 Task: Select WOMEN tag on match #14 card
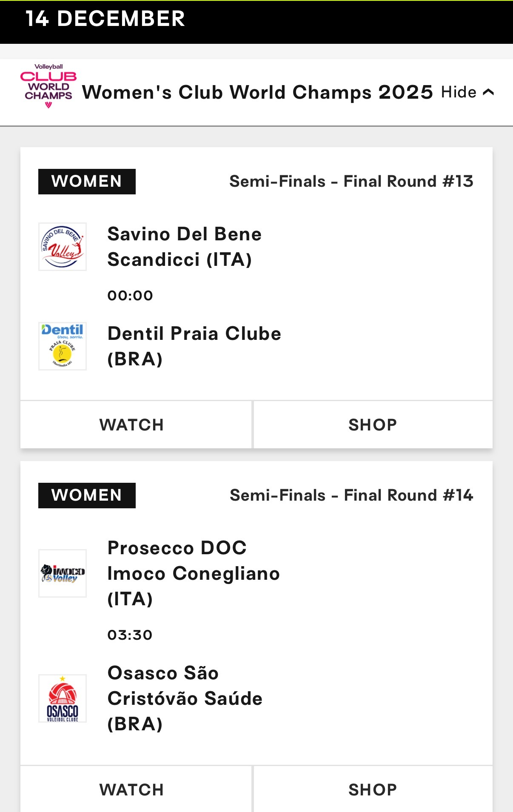(x=87, y=496)
